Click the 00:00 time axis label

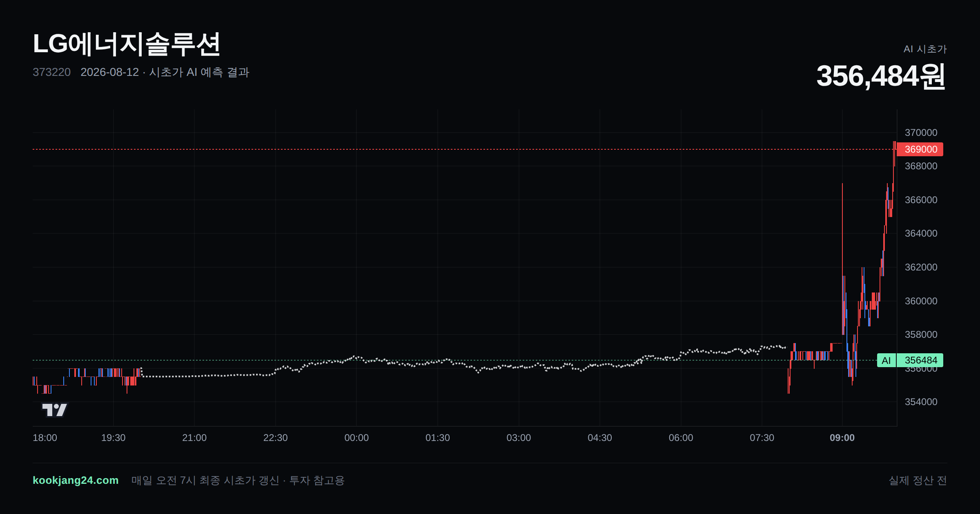[356, 438]
